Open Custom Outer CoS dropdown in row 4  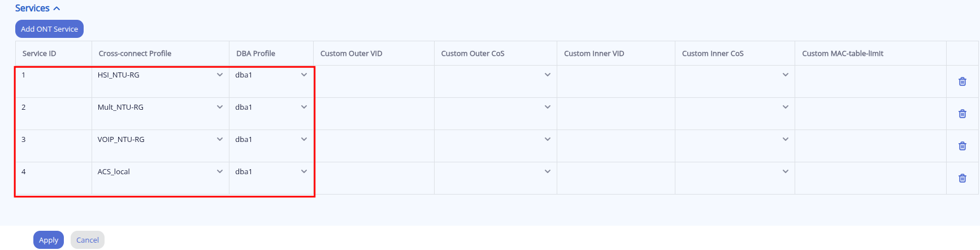[x=495, y=172]
